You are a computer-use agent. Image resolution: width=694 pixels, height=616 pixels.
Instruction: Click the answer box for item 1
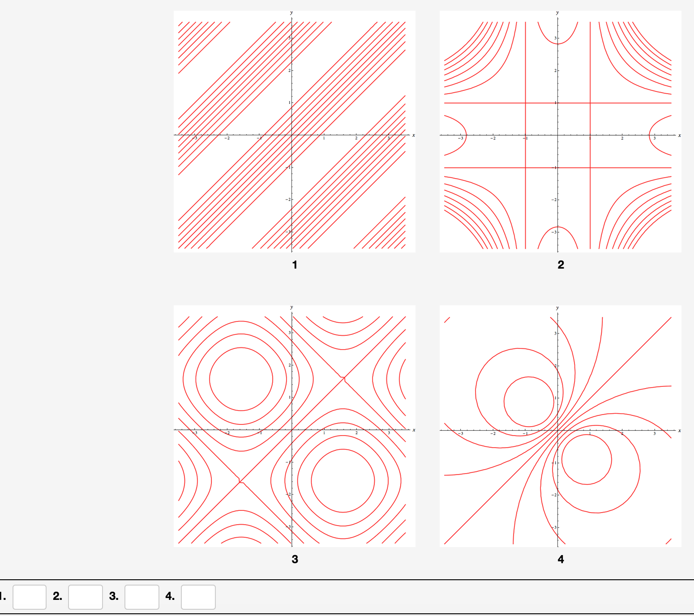coord(30,597)
